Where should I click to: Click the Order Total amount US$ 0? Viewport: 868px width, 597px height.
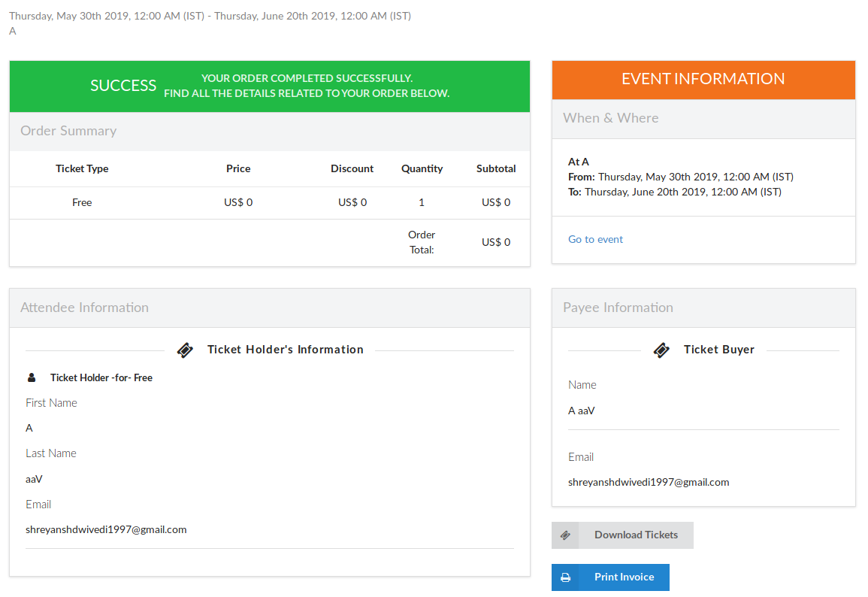click(x=495, y=241)
